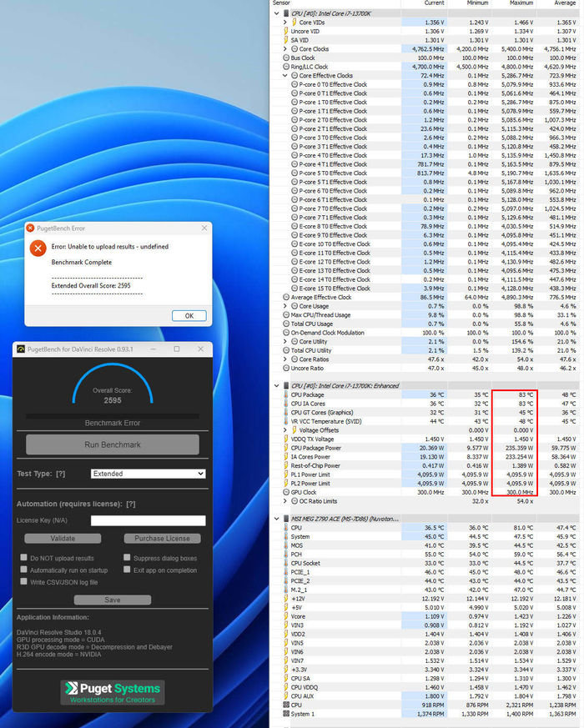This screenshot has height=728, width=584.
Task: Enable Do NOT upload results checkbox
Action: coord(23,557)
